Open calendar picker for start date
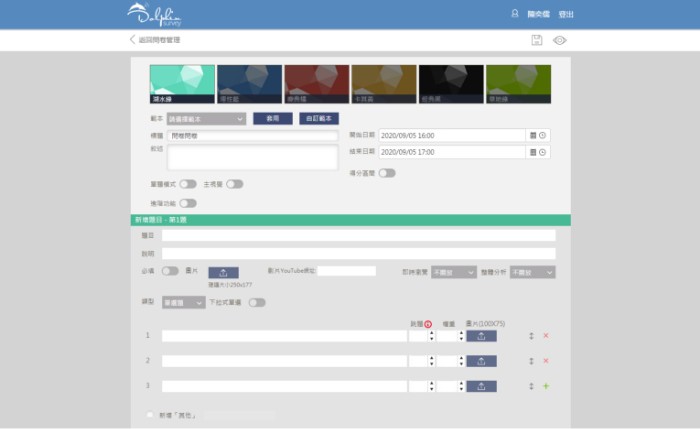This screenshot has width=700, height=429. pos(532,135)
